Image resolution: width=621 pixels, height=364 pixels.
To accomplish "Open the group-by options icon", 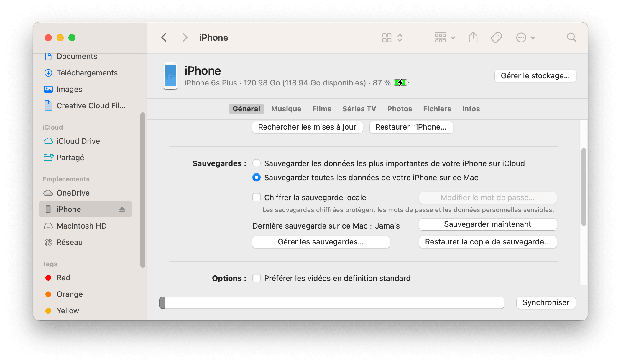I will (440, 38).
